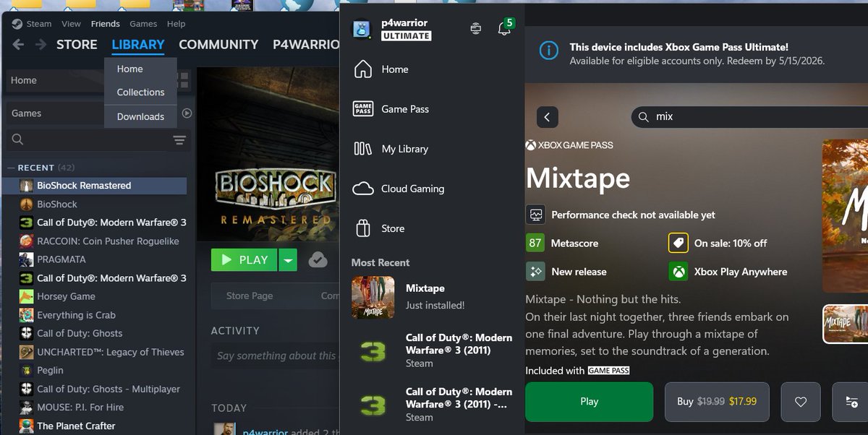This screenshot has height=435, width=868.
Task: Open the Home dropdown in Steam's left sidebar
Action: coord(55,80)
